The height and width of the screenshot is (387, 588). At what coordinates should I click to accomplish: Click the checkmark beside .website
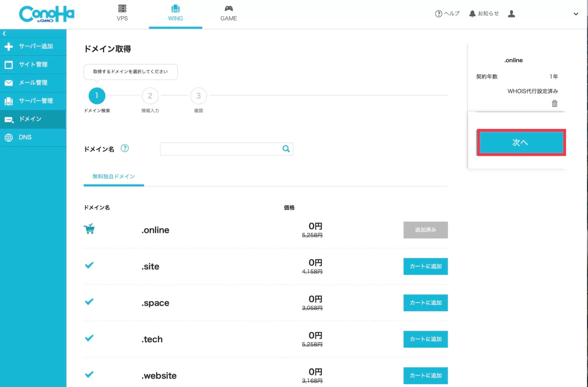tap(89, 374)
